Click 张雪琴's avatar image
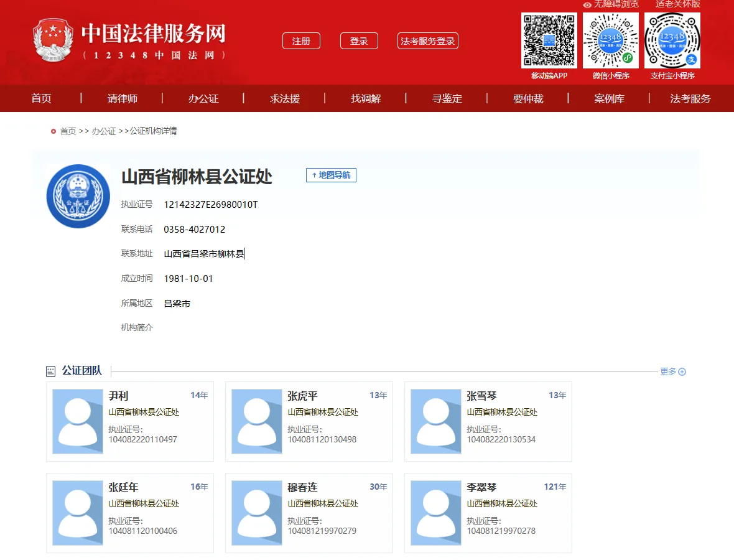Viewport: 734px width, 560px height. [436, 421]
